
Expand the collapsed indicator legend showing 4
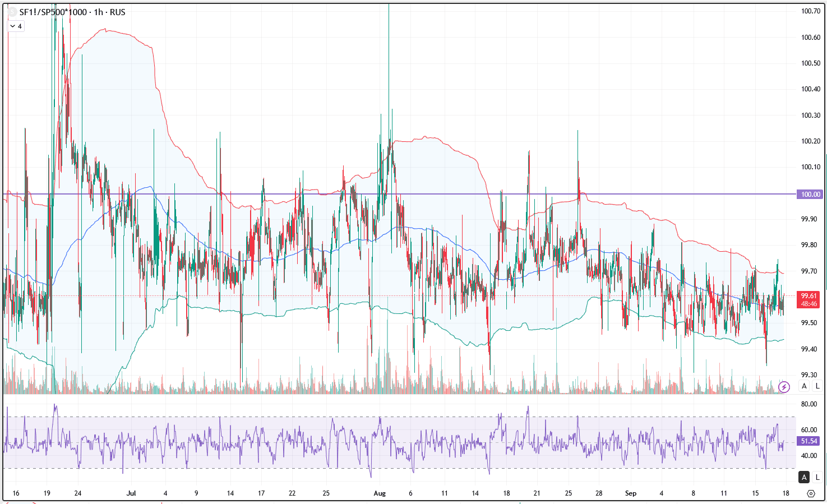[x=16, y=26]
